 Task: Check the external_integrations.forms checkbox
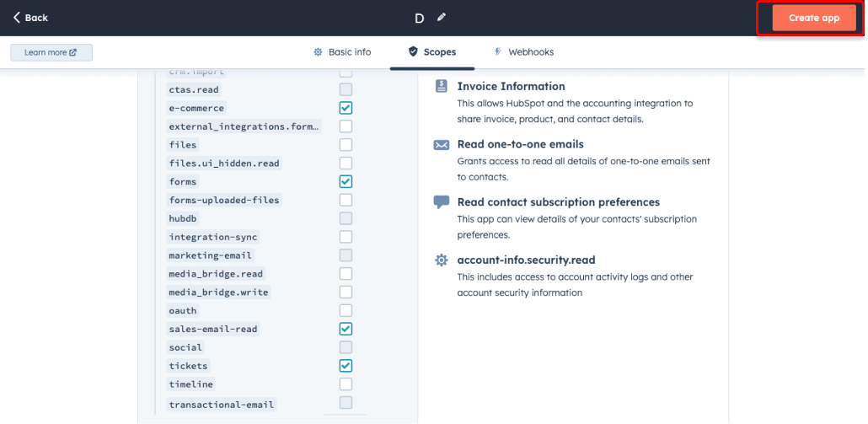point(346,126)
